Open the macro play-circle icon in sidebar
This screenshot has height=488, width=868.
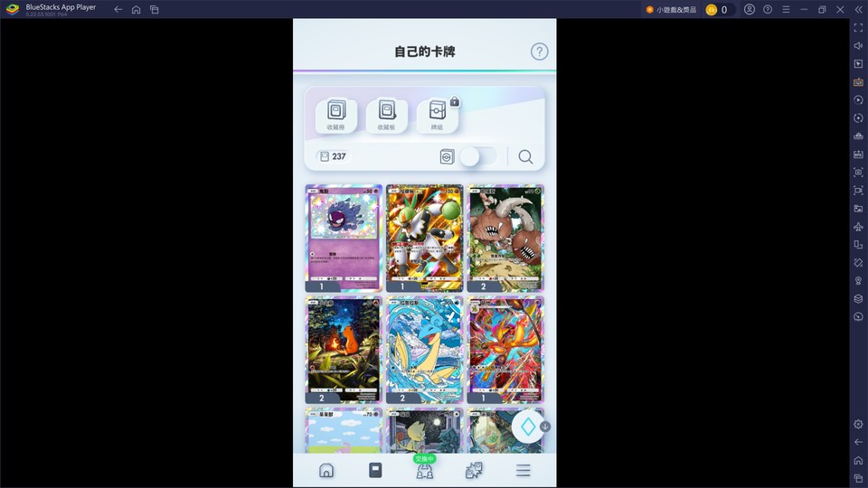(858, 100)
